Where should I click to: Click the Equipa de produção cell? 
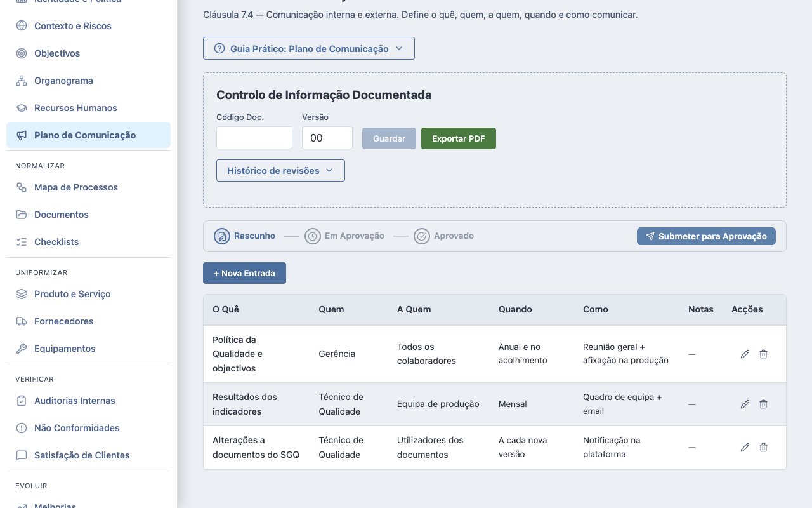(438, 404)
